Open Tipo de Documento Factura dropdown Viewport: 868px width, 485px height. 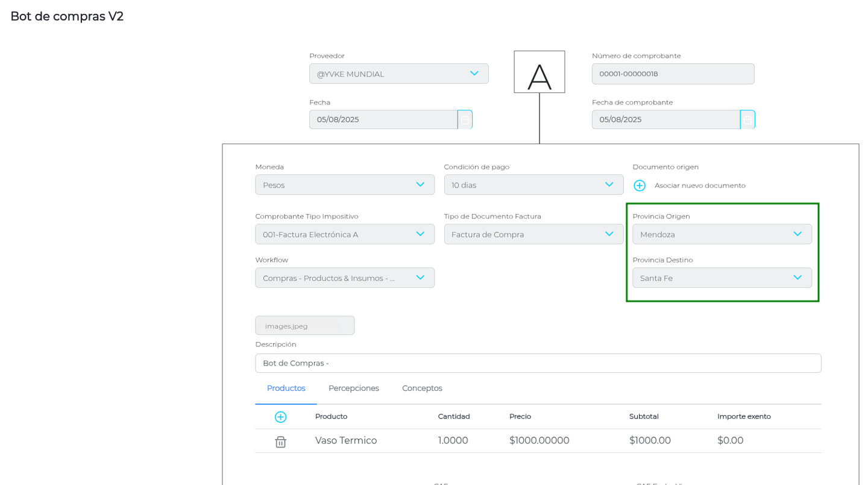click(x=533, y=234)
